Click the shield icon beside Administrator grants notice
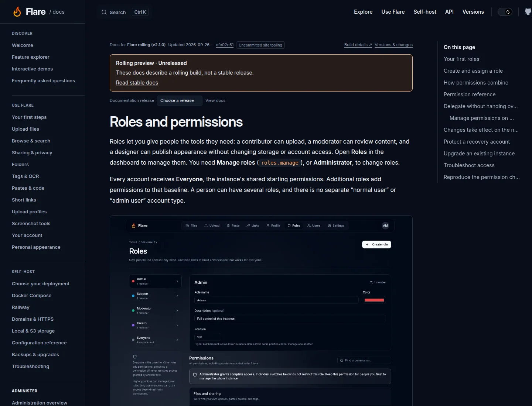Viewport: 532px width, 406px height. pyautogui.click(x=195, y=375)
